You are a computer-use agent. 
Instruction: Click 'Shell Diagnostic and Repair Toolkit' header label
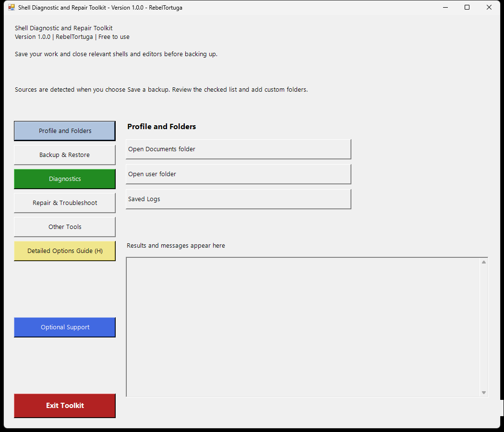coord(64,28)
